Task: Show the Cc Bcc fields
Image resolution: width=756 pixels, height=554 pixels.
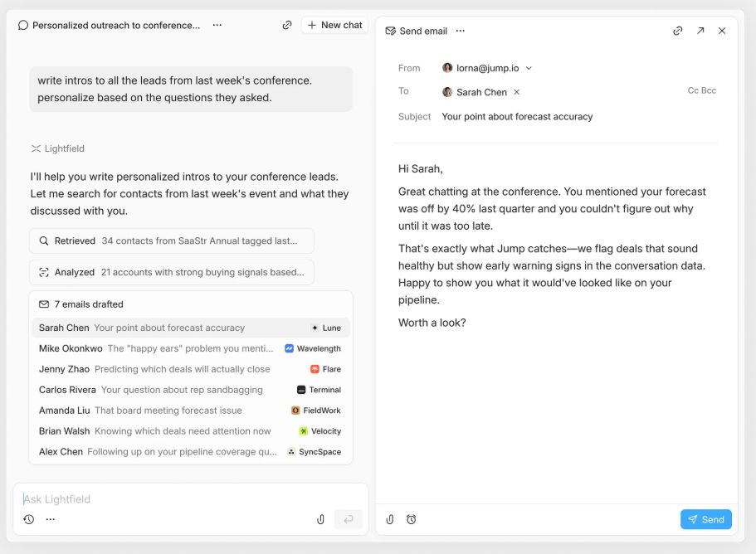Action: coord(701,90)
